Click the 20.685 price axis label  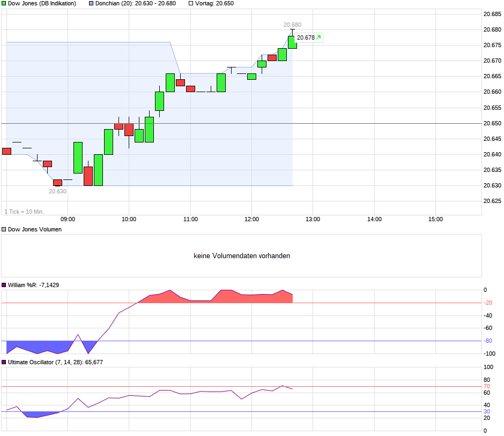(x=492, y=14)
